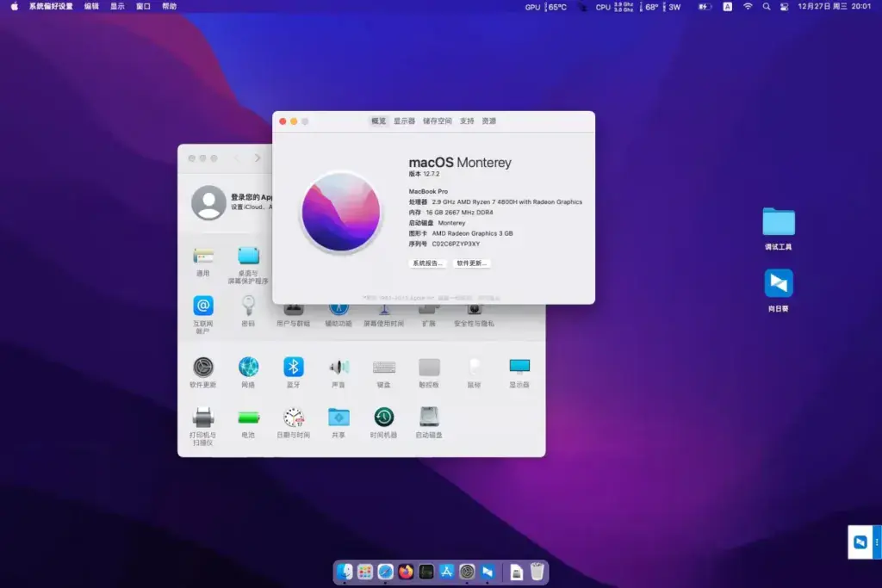Open 显示器 pane in System Preferences grid
The image size is (882, 588).
(519, 372)
